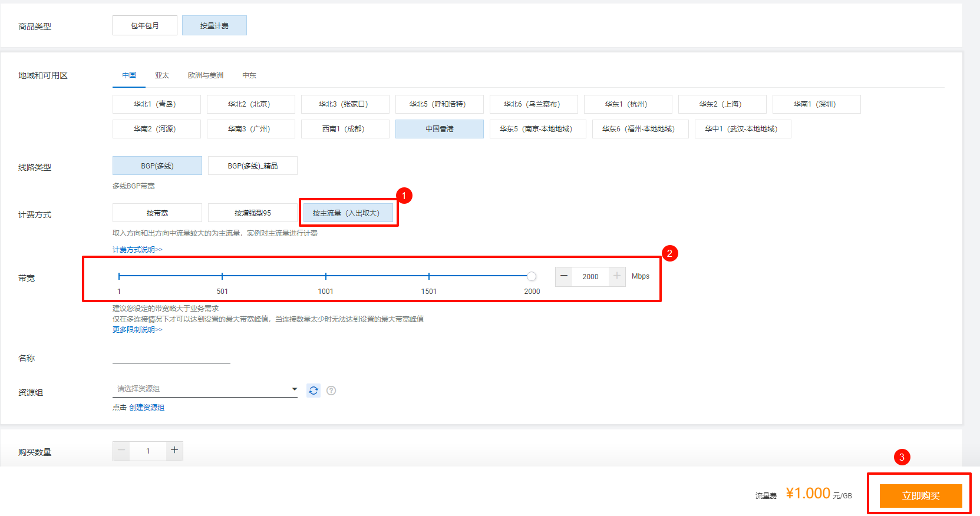The width and height of the screenshot is (980, 516).
Task: Click the resource group help question icon
Action: point(331,391)
